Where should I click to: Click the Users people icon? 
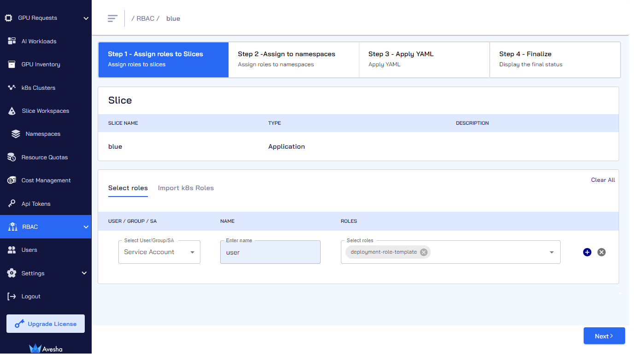(12, 250)
